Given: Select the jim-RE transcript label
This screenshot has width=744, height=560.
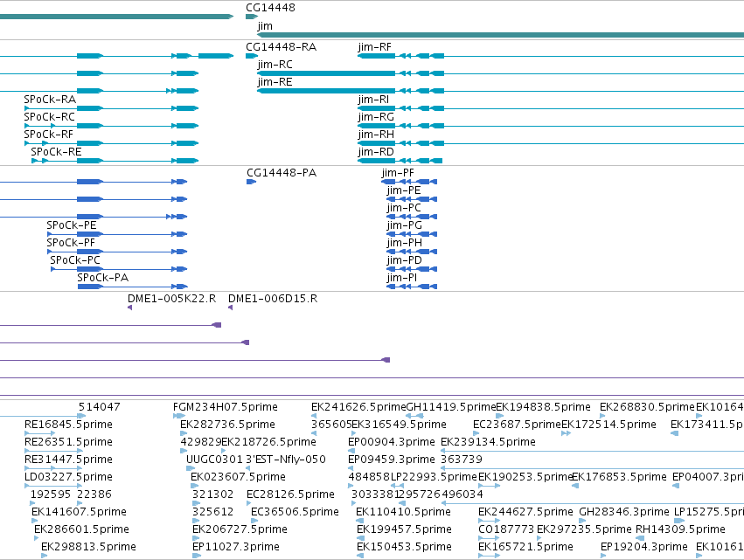Looking at the screenshot, I should 275,82.
